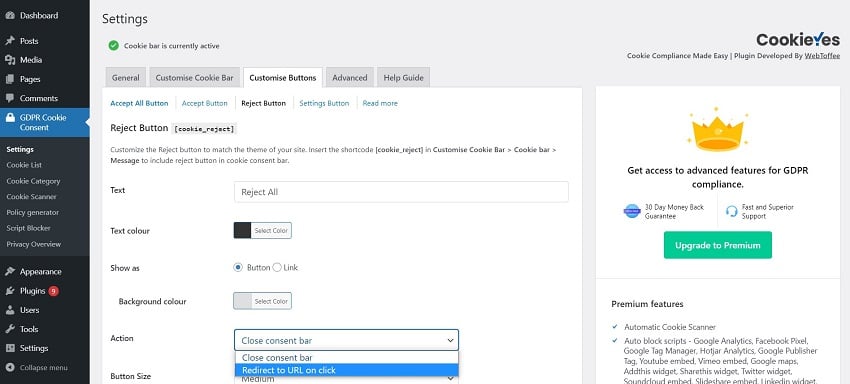850x384 pixels.
Task: Click Upgrade to Premium button
Action: click(x=718, y=245)
